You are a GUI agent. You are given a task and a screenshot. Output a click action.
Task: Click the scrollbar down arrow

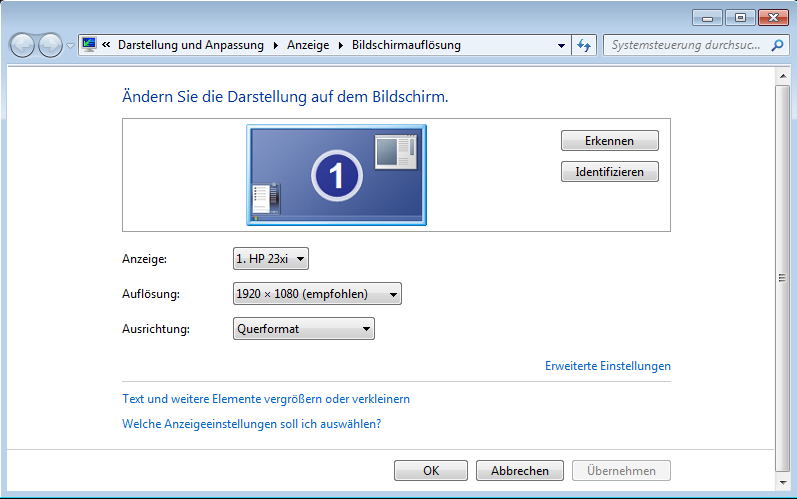point(783,483)
